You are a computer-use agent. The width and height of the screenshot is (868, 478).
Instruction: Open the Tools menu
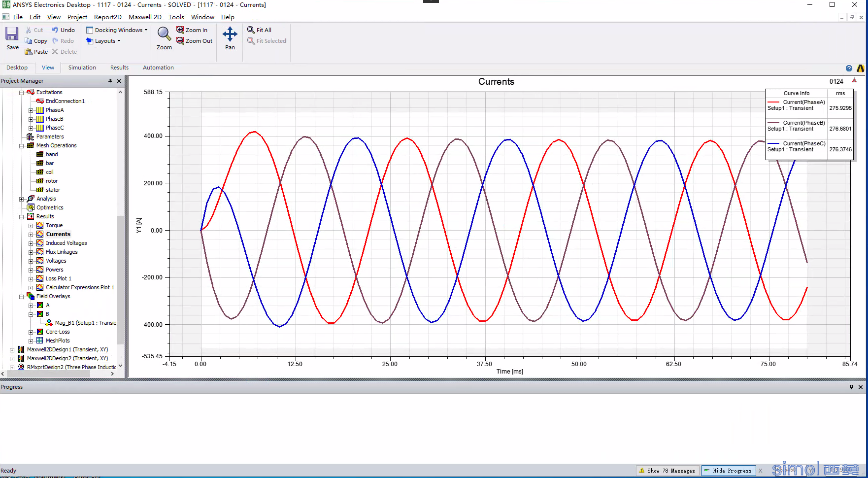coord(176,17)
